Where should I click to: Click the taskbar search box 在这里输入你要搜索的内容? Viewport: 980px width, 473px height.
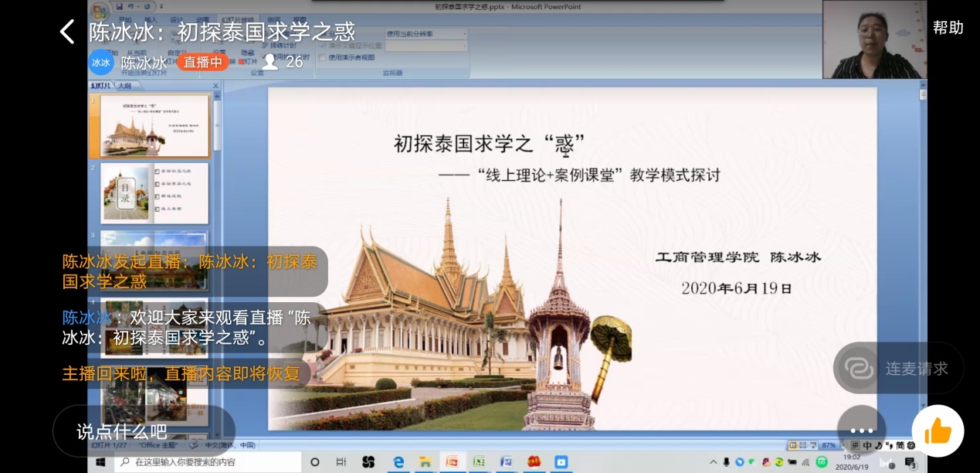[x=208, y=462]
